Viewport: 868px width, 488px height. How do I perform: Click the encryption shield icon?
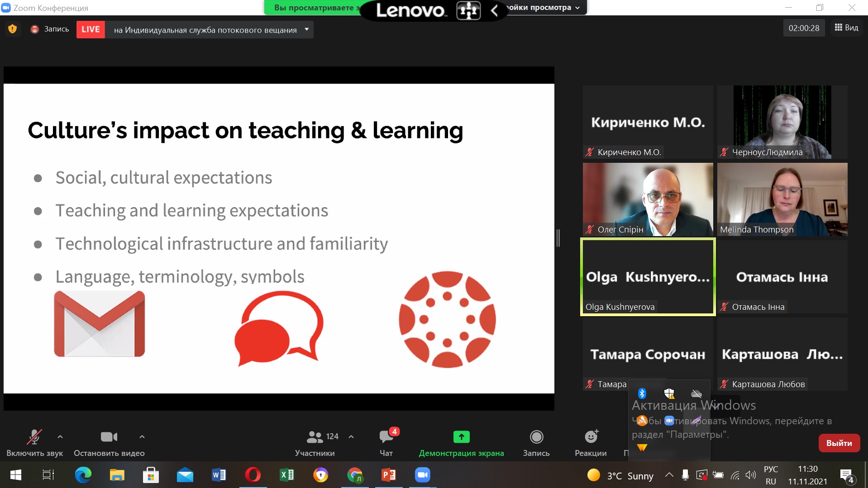[13, 29]
